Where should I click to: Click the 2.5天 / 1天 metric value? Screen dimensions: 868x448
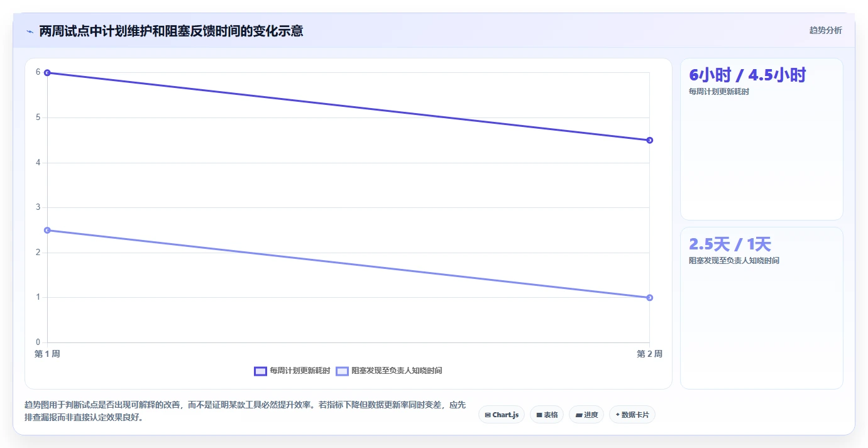(730, 244)
